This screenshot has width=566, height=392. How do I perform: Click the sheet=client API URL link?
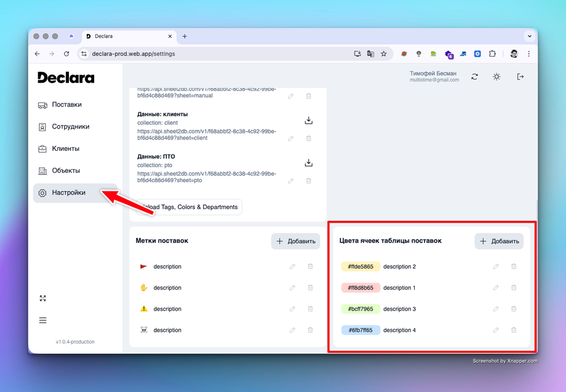pos(207,135)
